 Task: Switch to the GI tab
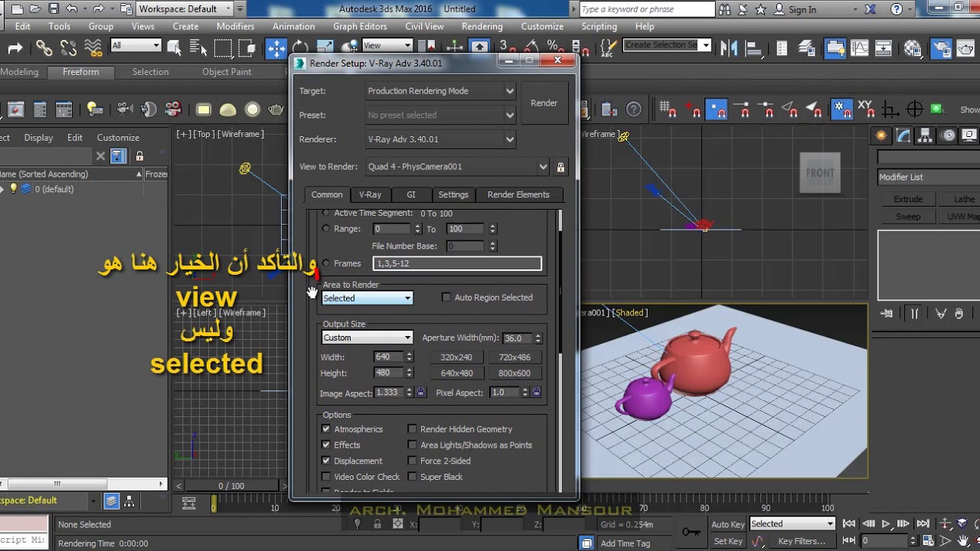coord(411,194)
